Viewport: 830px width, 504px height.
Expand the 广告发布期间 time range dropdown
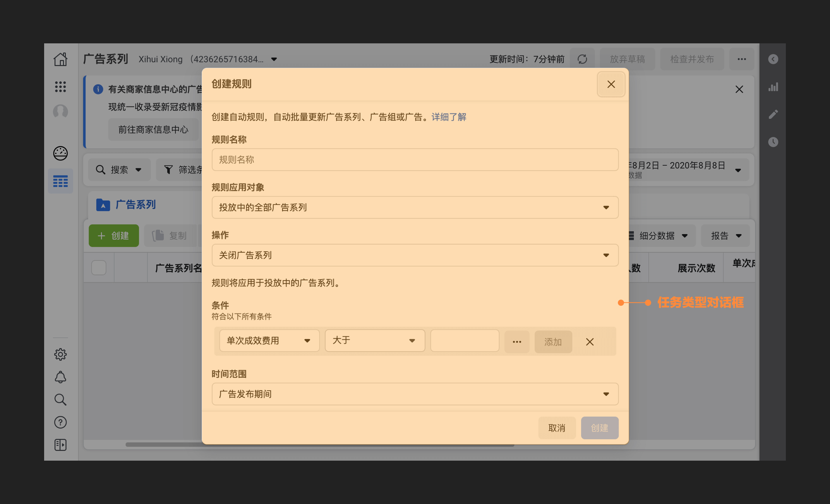(415, 394)
